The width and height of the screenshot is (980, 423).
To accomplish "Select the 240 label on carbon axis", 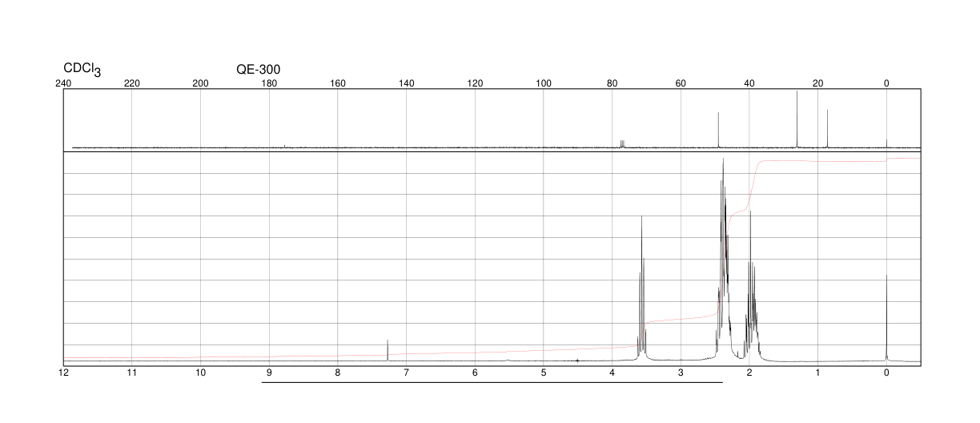I will [63, 83].
